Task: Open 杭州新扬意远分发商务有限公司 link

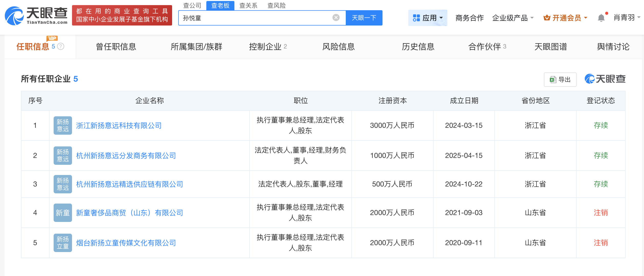Action: click(126, 156)
